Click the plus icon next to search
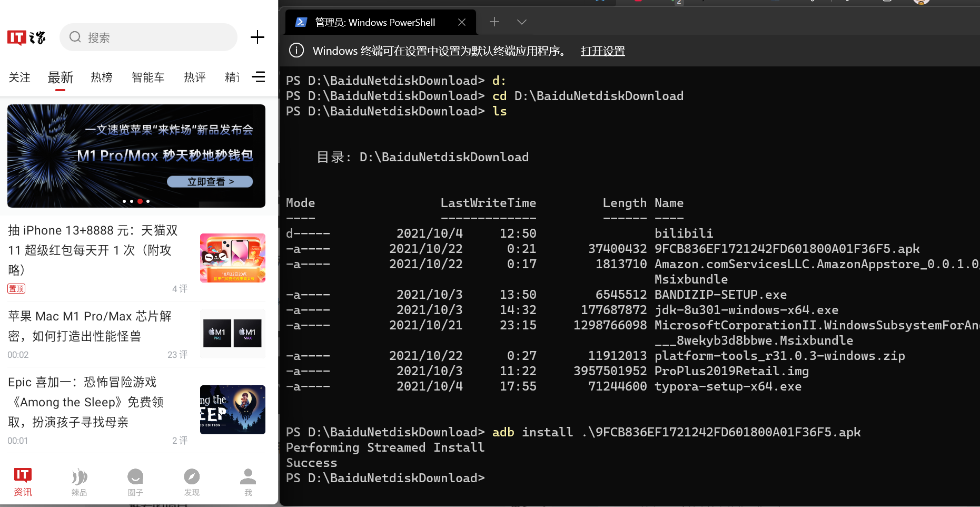The image size is (980, 507). tap(258, 37)
